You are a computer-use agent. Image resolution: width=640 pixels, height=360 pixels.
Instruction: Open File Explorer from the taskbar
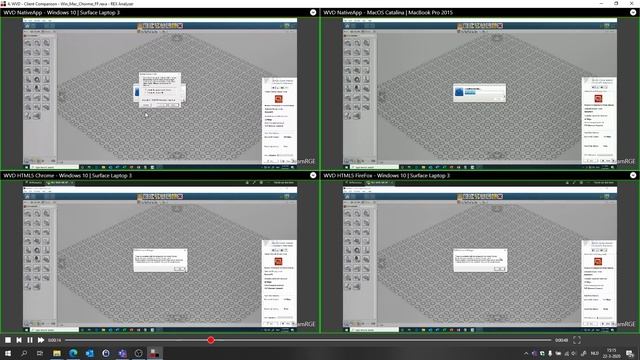(57, 353)
